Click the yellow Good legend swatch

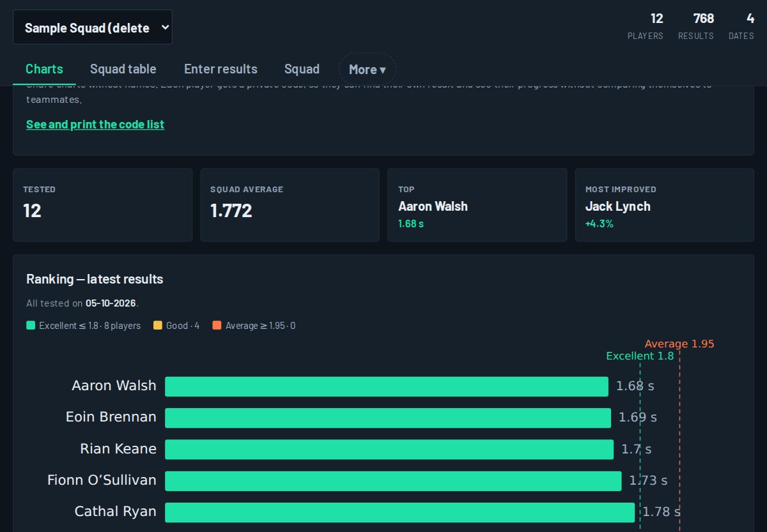158,326
